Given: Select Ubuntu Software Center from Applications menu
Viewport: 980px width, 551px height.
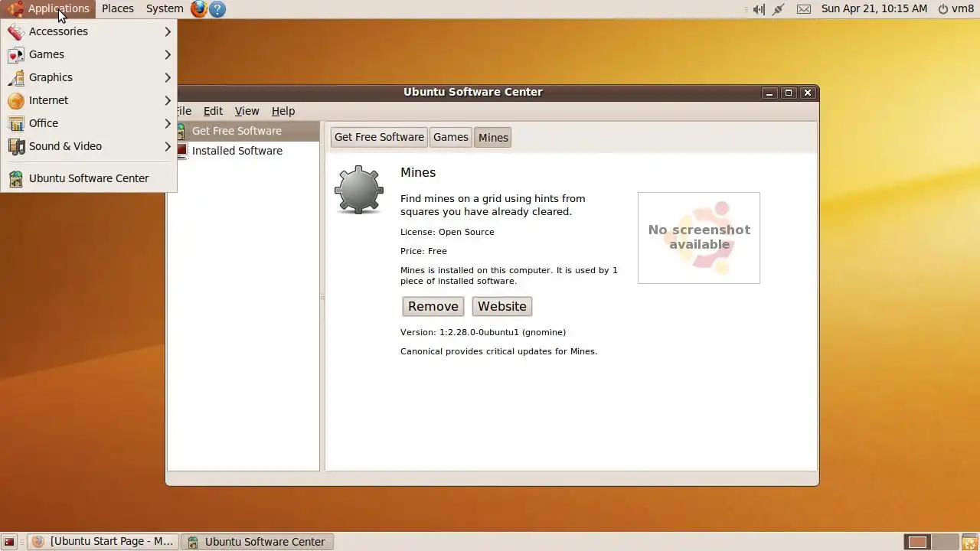Looking at the screenshot, I should tap(89, 178).
